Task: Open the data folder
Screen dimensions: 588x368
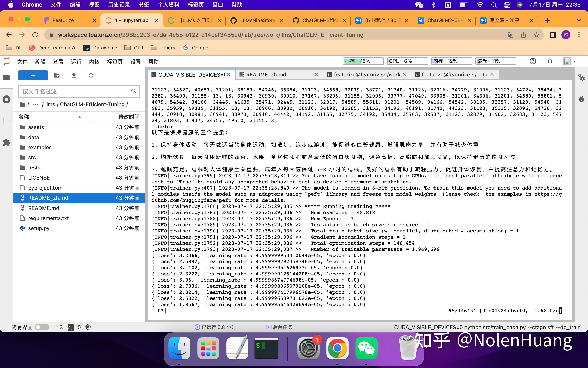Action: (79, 137)
